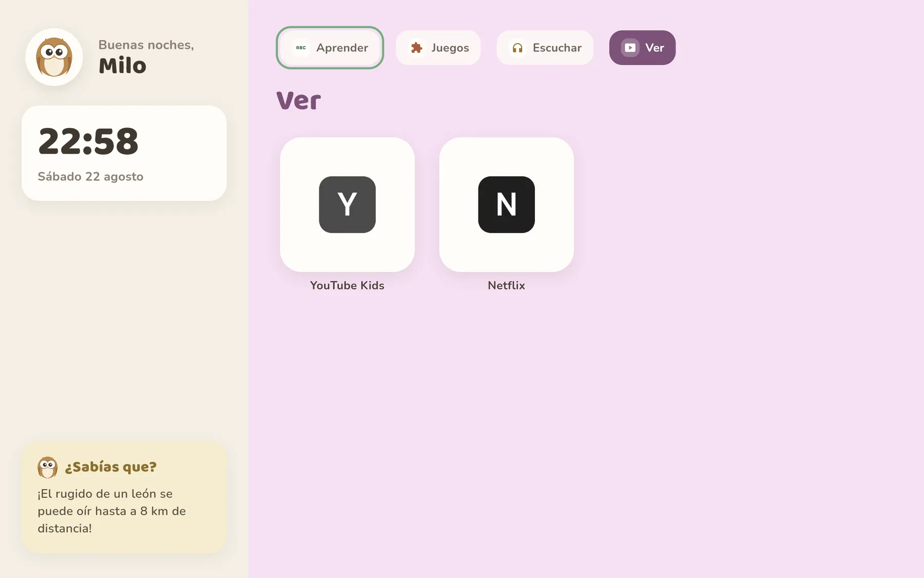
Task: Select the Escuchar tab
Action: (545, 48)
